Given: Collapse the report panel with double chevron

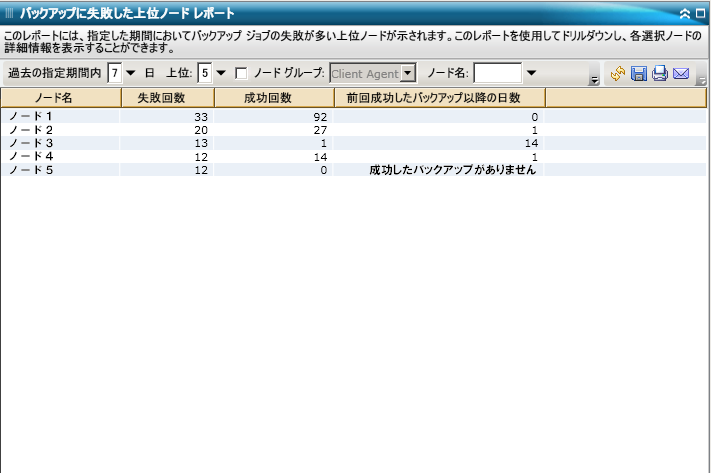Looking at the screenshot, I should click(x=685, y=14).
